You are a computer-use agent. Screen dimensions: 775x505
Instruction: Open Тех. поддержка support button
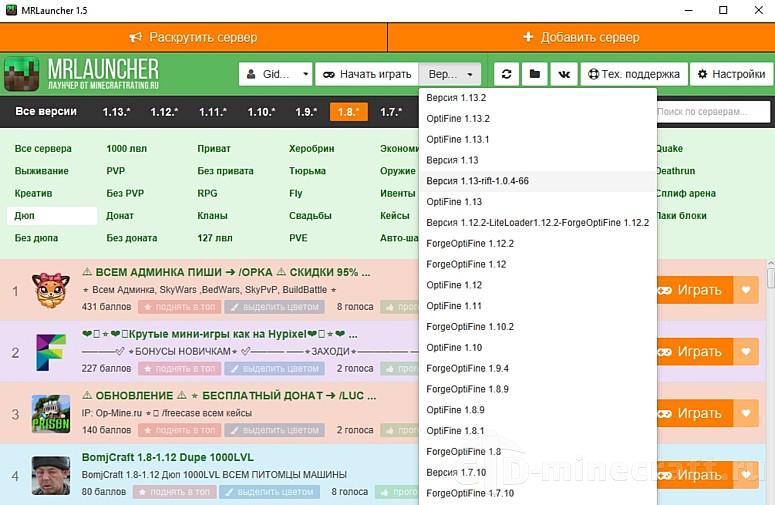[634, 74]
